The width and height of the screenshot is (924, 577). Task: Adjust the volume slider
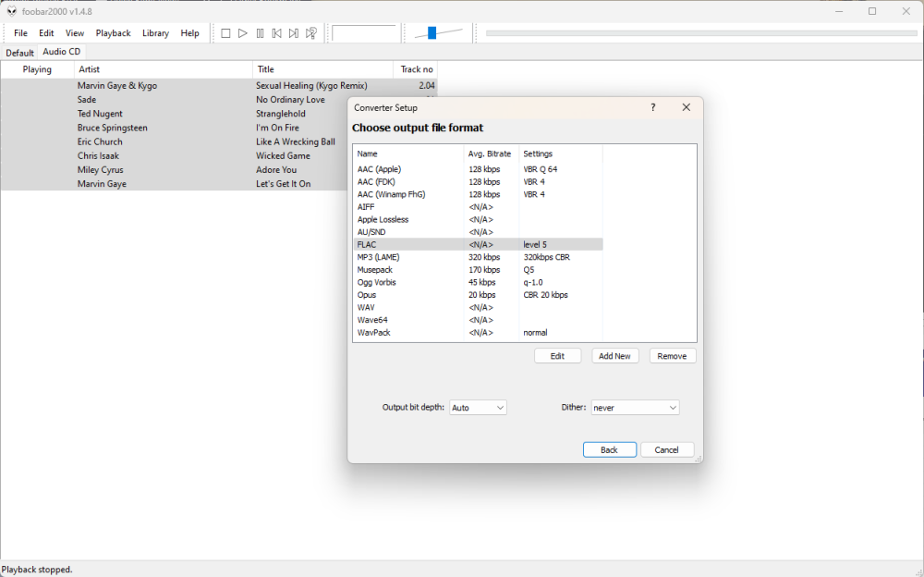(432, 32)
